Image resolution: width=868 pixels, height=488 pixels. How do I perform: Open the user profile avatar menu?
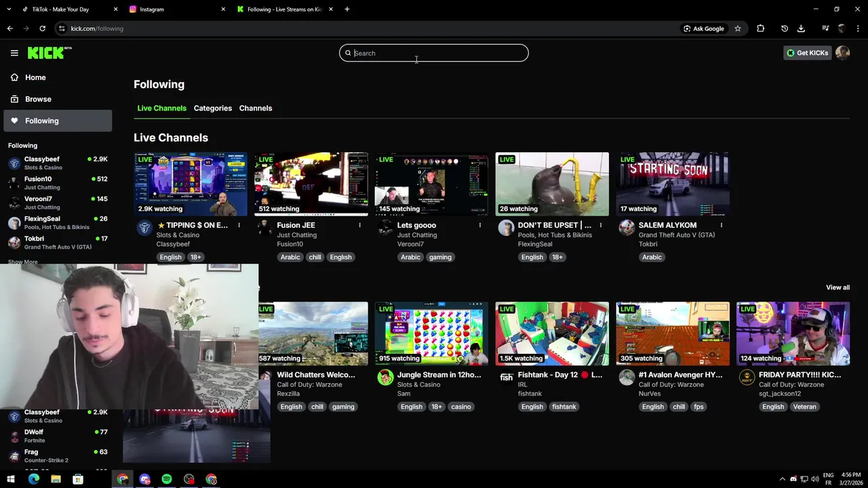pyautogui.click(x=842, y=53)
